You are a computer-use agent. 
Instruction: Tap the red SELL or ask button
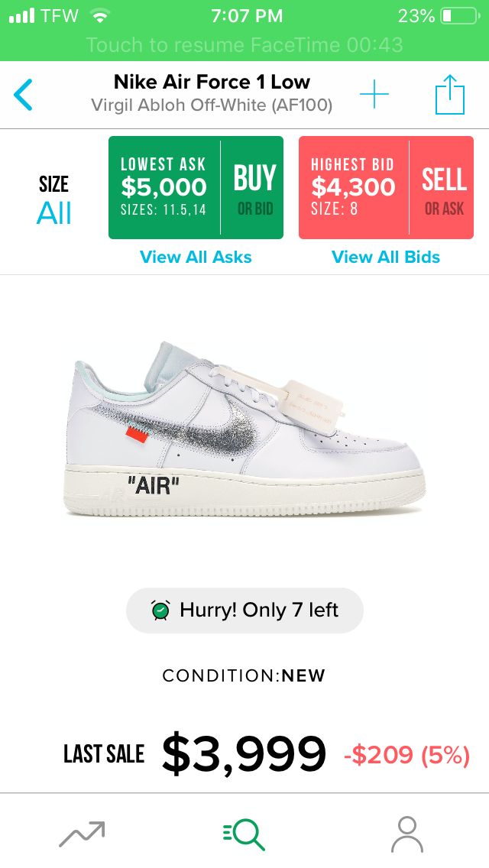click(442, 188)
